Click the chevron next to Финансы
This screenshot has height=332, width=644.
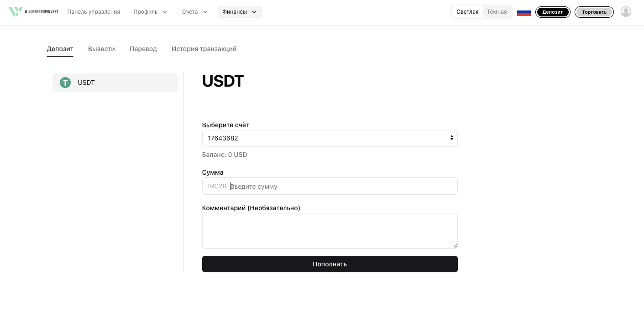coord(254,12)
